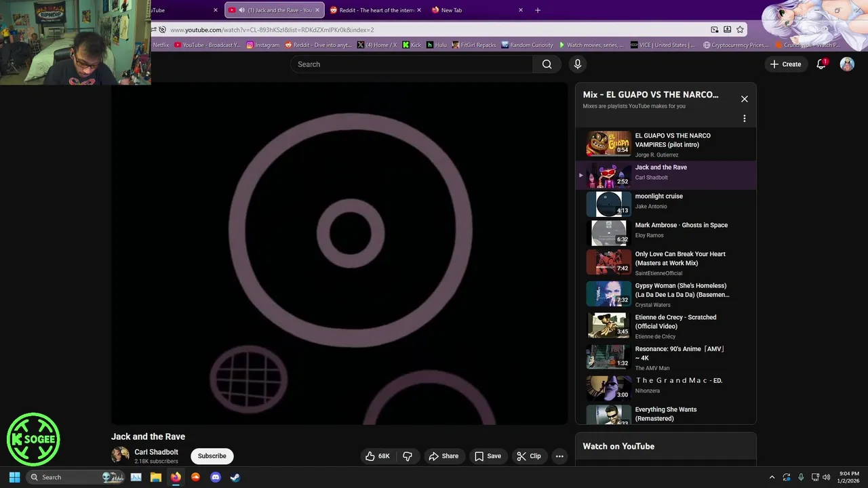Open the Carl Shadbolt channel avatar

[x=120, y=455]
